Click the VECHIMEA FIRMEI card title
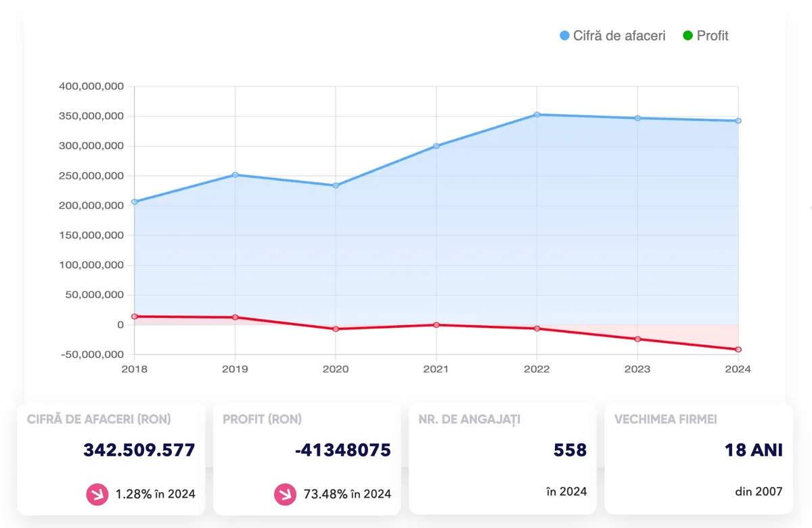Image resolution: width=812 pixels, height=528 pixels. point(666,419)
